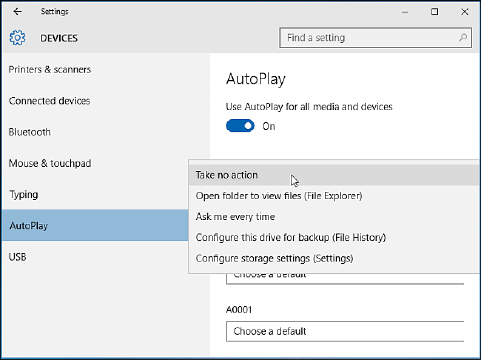
Task: Click the partially hidden Choose a default dropdown
Action: [x=345, y=279]
